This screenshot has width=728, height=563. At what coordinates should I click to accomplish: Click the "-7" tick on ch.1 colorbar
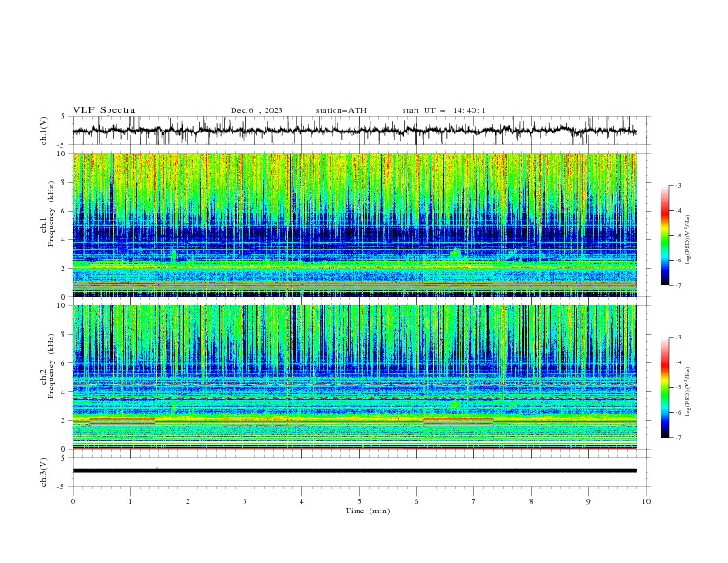(678, 285)
